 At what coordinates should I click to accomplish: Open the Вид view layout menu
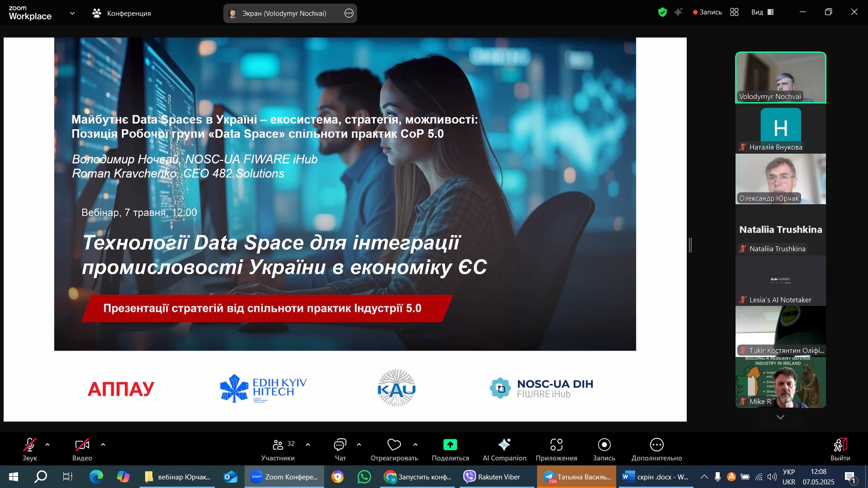click(763, 12)
